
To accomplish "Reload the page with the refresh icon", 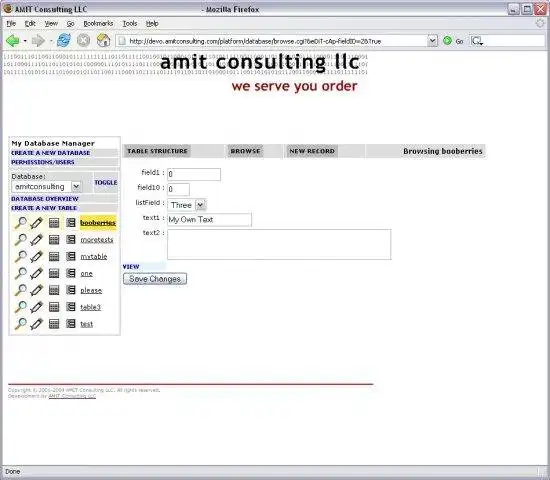I will pyautogui.click(x=64, y=41).
